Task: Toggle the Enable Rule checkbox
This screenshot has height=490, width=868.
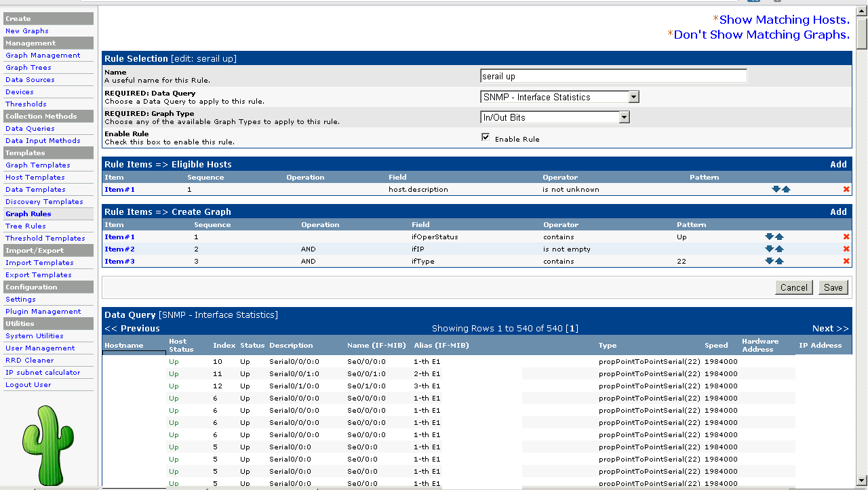Action: point(486,138)
